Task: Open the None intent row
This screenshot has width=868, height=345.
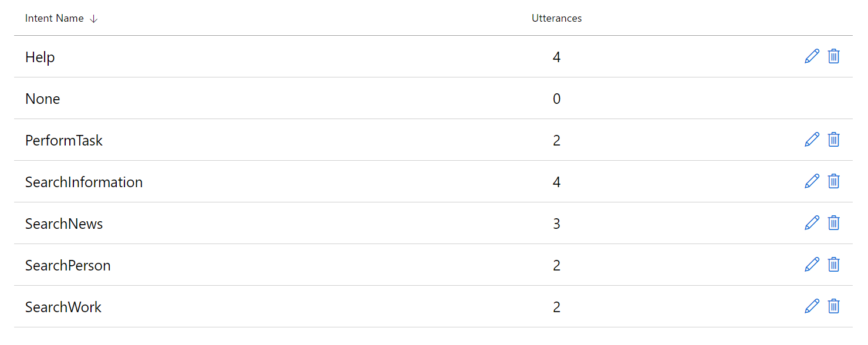Action: tap(42, 99)
